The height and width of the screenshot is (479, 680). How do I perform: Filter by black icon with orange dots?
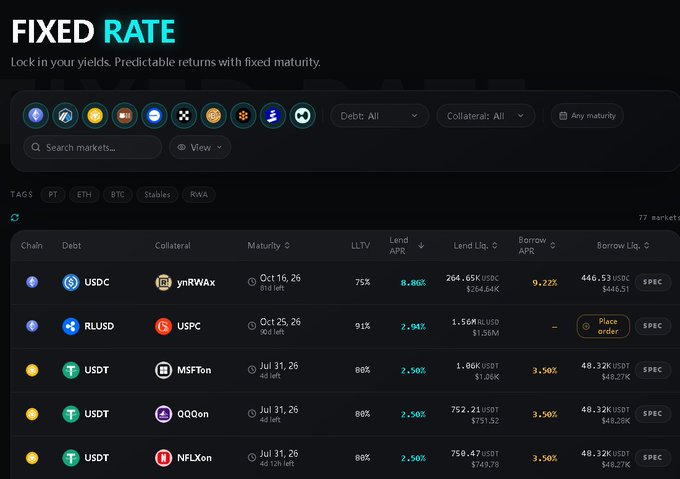pos(243,116)
